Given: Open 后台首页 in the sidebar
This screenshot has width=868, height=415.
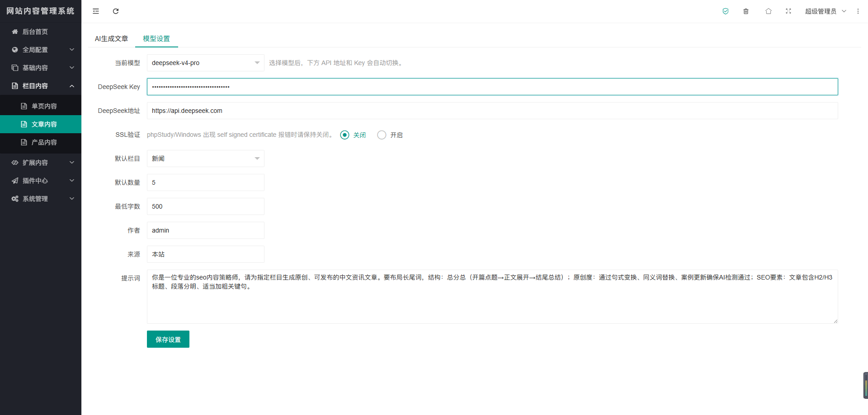Looking at the screenshot, I should 41,32.
